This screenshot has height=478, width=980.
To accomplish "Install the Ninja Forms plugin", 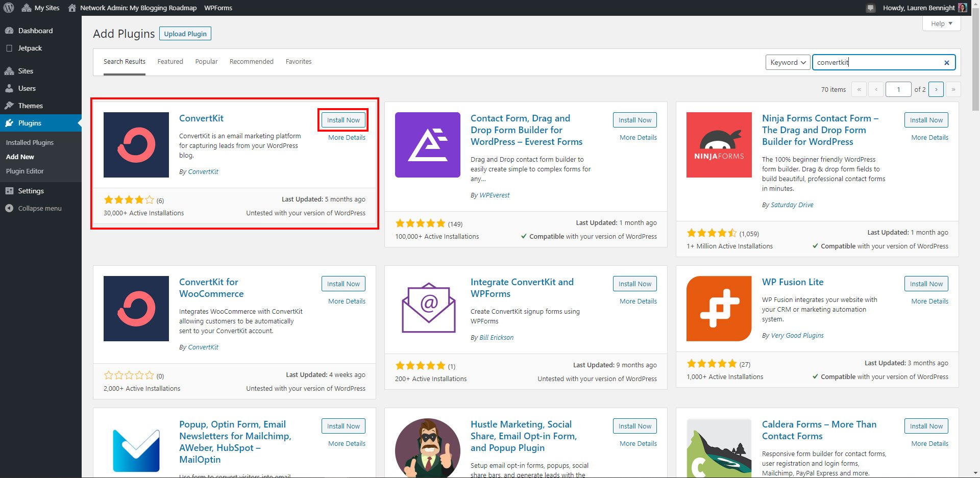I will [926, 120].
